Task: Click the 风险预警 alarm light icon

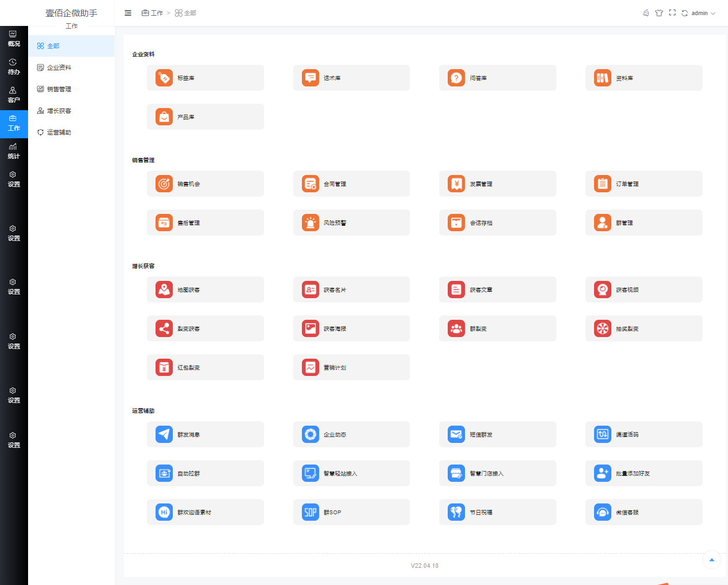Action: coord(311,223)
